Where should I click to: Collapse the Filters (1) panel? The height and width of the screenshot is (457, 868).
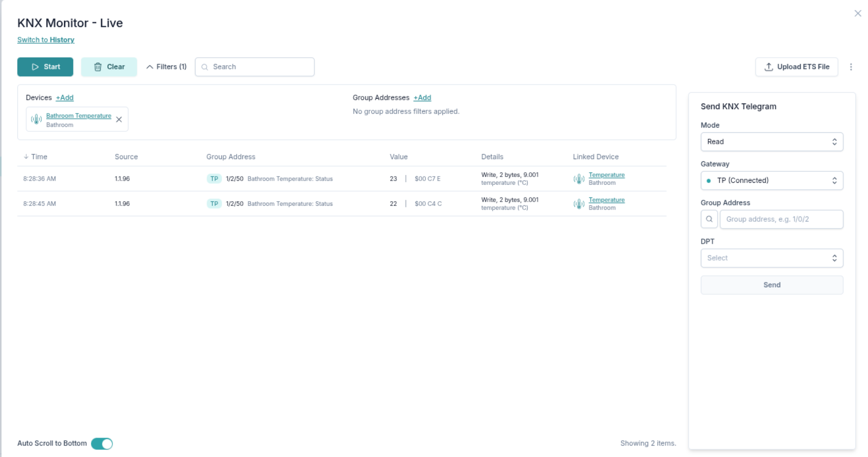coord(166,67)
